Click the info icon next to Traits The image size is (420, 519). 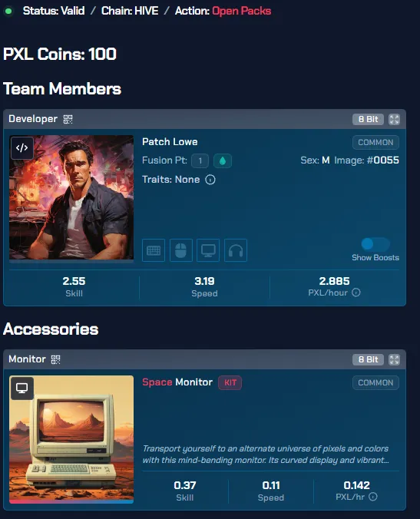click(210, 180)
